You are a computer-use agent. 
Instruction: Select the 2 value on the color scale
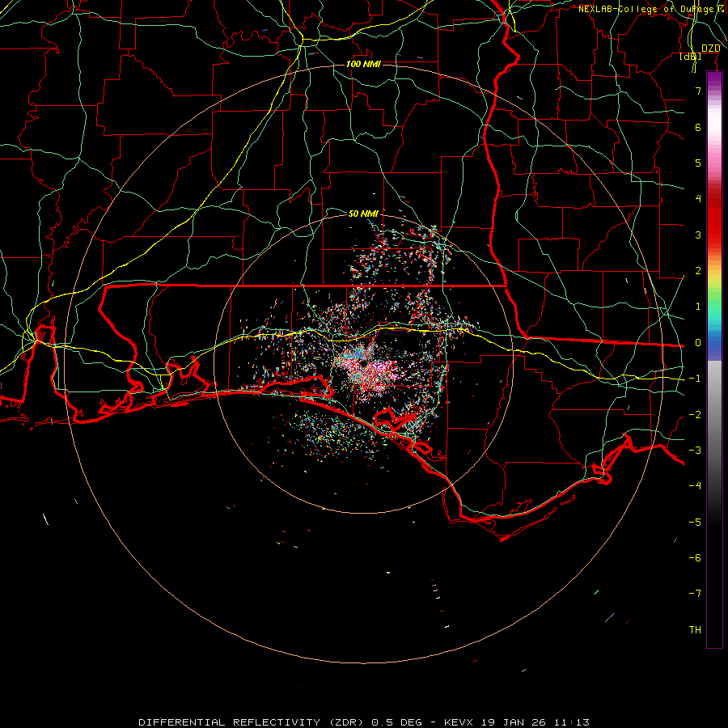[x=698, y=271]
